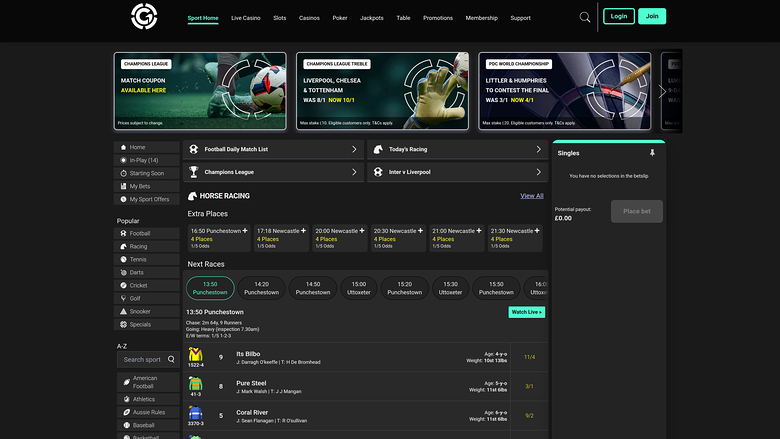Screen dimensions: 780x439
Task: Open Snooker in the Popular sidebar
Action: tap(141, 311)
